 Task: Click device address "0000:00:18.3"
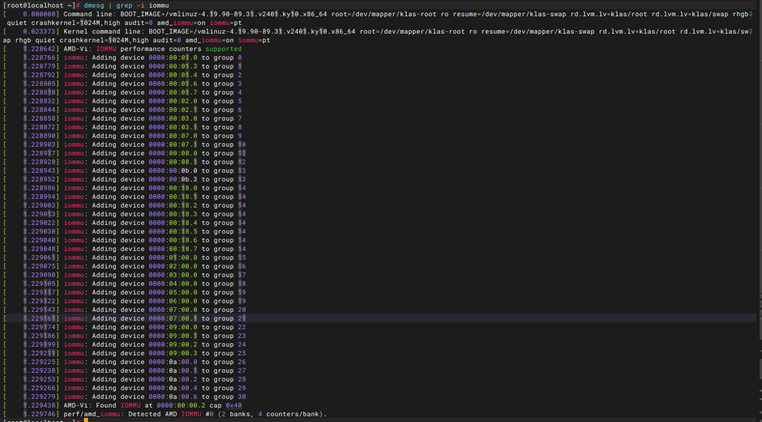coord(173,214)
